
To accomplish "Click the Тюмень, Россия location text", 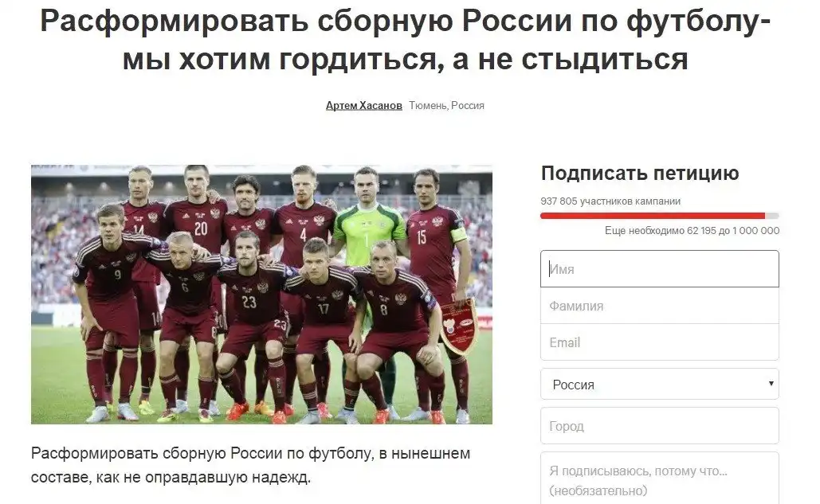I will coord(446,106).
